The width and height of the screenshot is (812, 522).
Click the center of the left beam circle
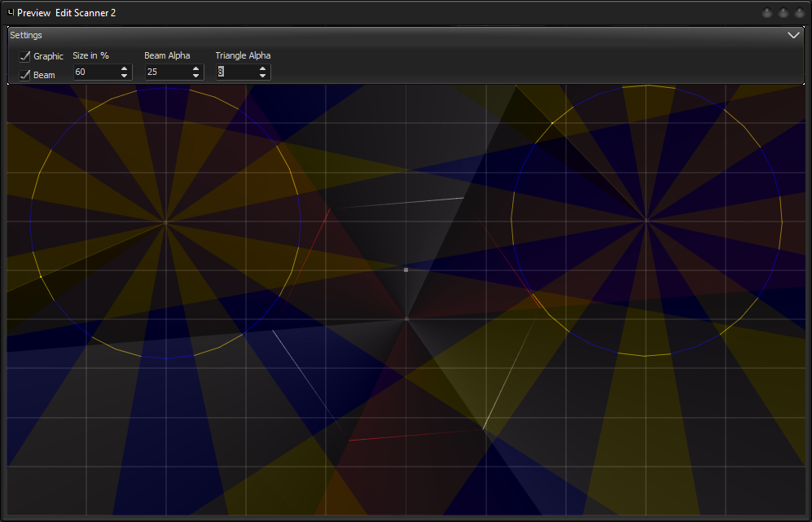point(165,222)
